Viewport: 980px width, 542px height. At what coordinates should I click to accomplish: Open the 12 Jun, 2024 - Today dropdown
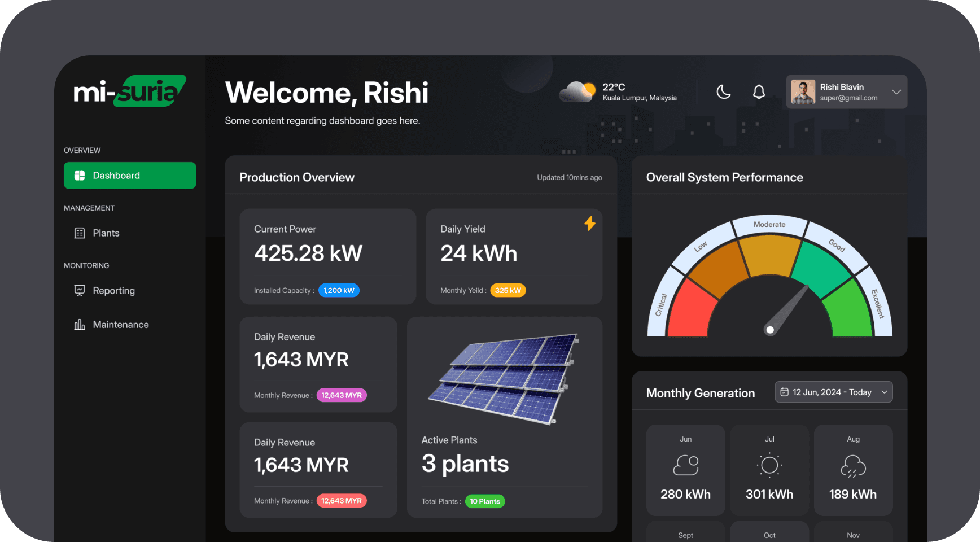(833, 392)
